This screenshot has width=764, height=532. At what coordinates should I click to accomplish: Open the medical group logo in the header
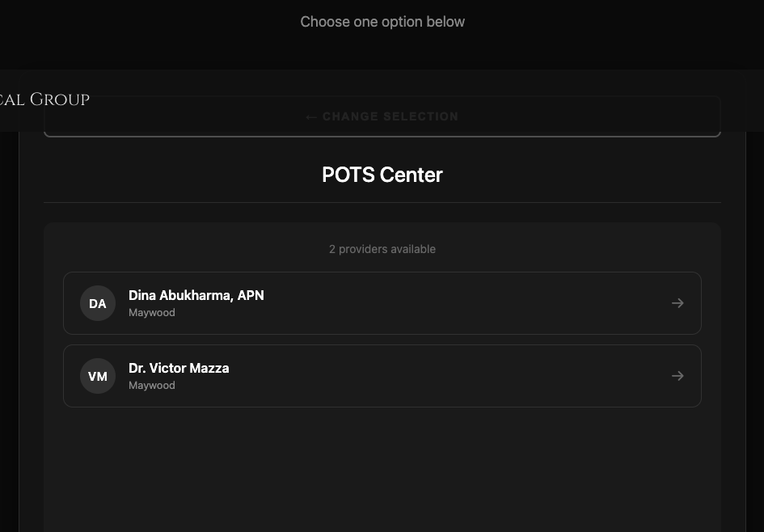click(x=44, y=99)
